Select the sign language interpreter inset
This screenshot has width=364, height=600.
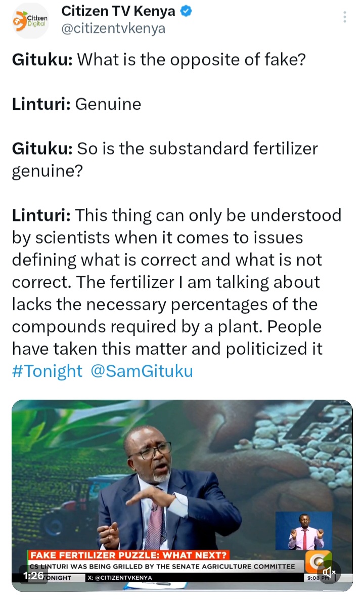(x=304, y=531)
